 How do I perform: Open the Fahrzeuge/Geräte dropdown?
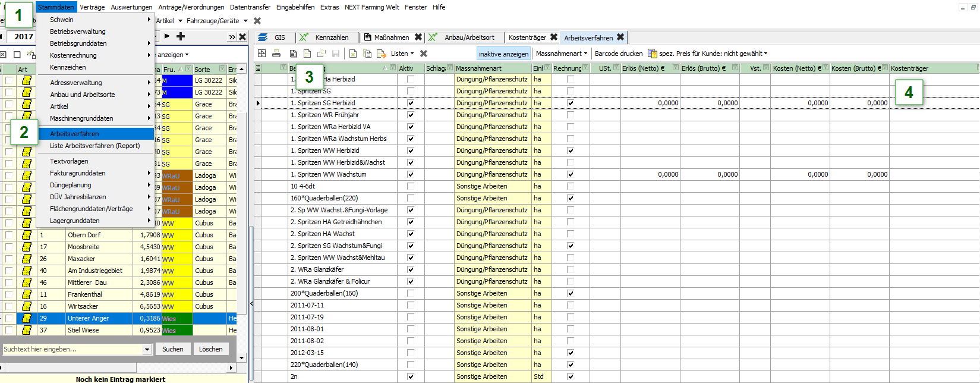coord(216,21)
